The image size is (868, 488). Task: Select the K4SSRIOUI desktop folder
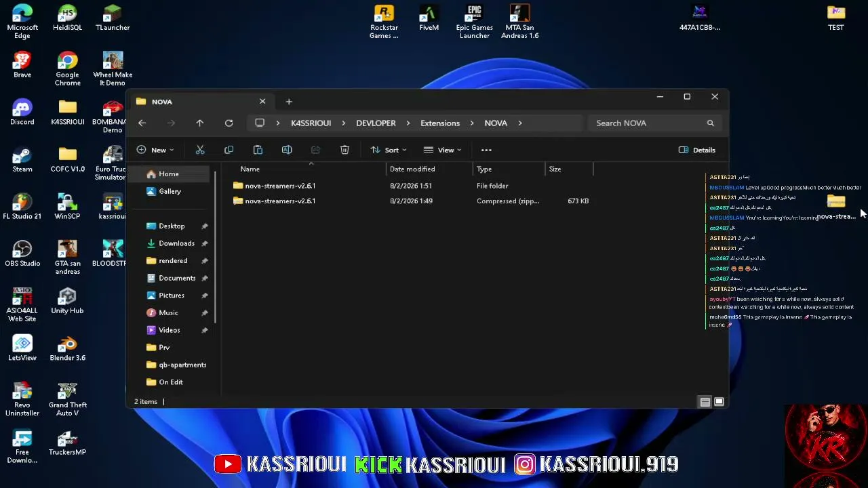67,113
